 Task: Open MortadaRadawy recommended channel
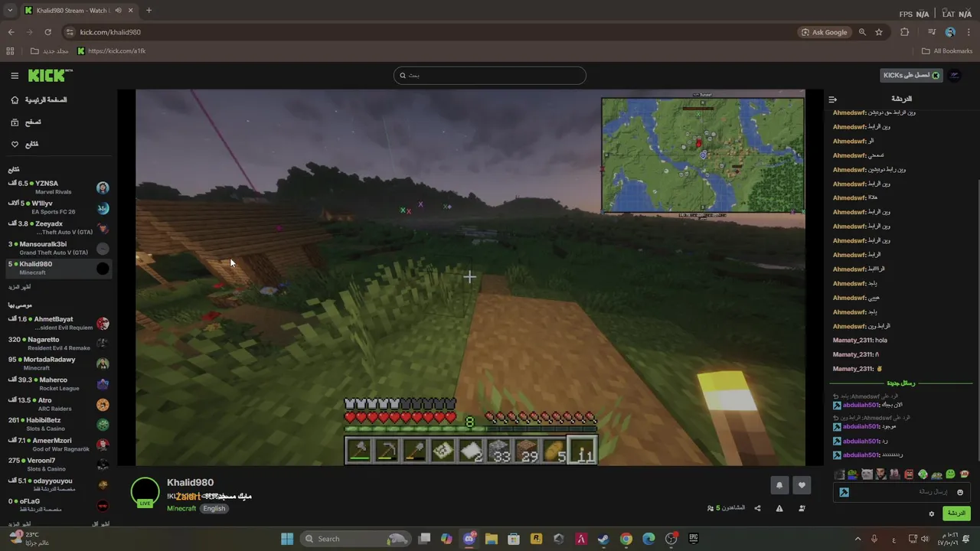[58, 364]
